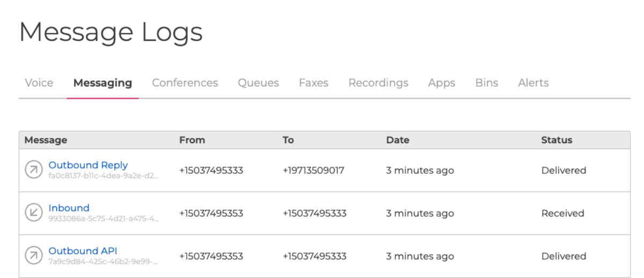This screenshot has height=278, width=644.
Task: Click the Date column header
Action: point(398,140)
